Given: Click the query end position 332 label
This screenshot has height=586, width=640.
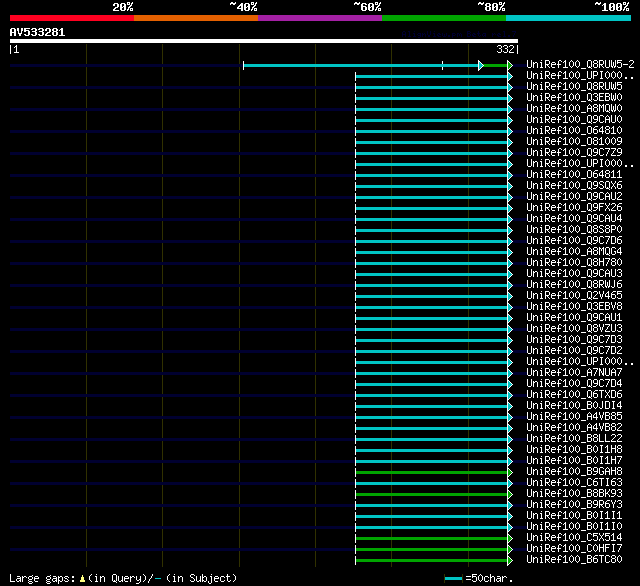Looking at the screenshot, I should coord(505,49).
